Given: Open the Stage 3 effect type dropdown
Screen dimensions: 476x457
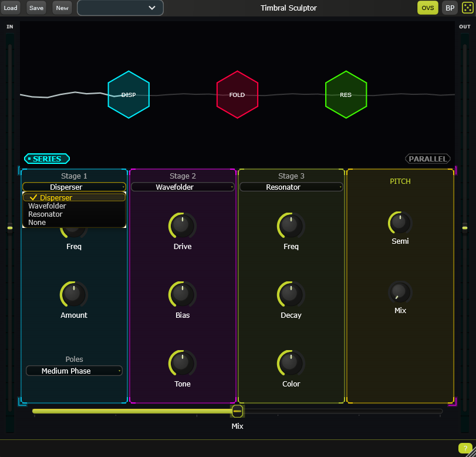Looking at the screenshot, I should click(x=291, y=187).
